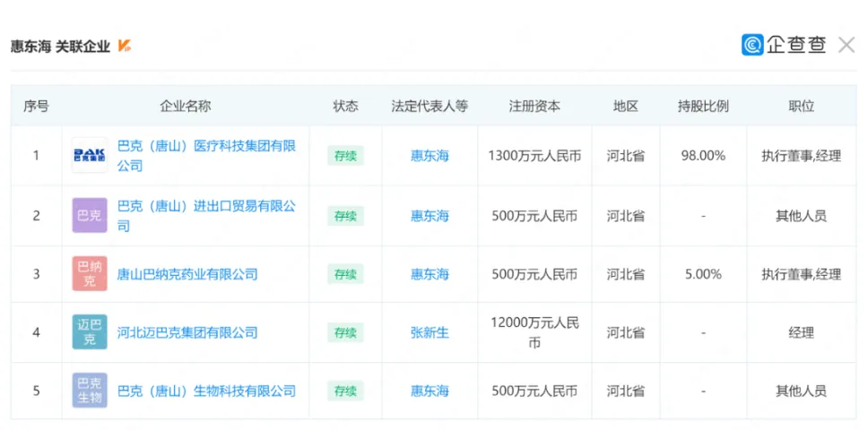Click the 企业名称 column header

[186, 106]
